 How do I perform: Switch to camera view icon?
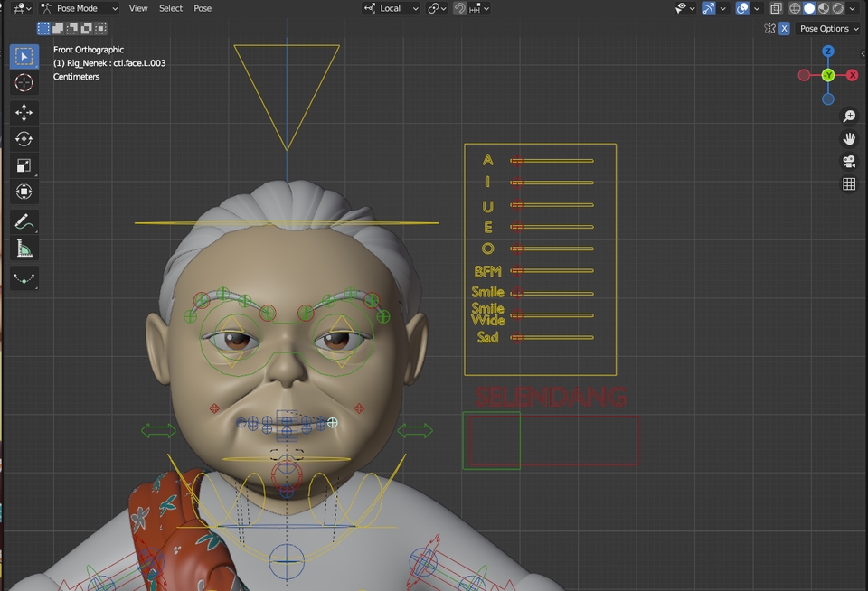click(848, 161)
